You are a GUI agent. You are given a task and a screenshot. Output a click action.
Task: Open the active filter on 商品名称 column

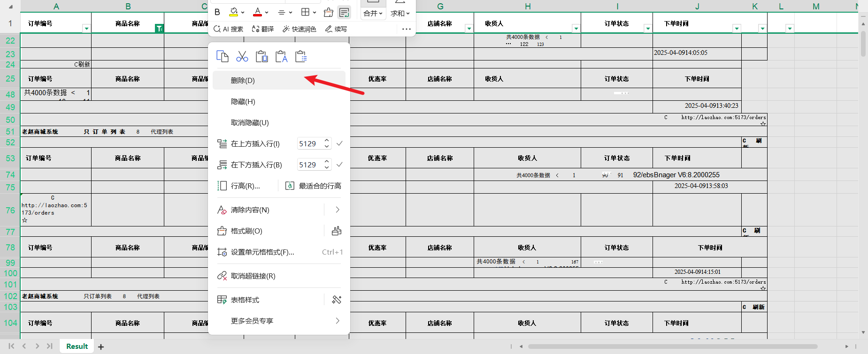(159, 29)
